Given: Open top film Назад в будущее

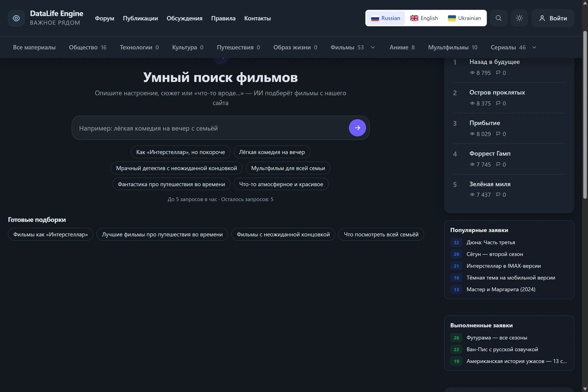Looking at the screenshot, I should (x=494, y=62).
